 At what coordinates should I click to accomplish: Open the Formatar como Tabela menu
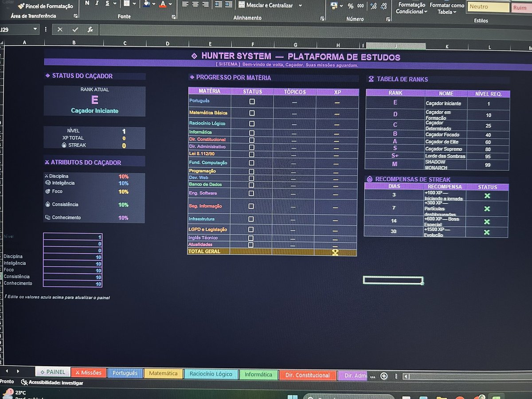[x=447, y=8]
